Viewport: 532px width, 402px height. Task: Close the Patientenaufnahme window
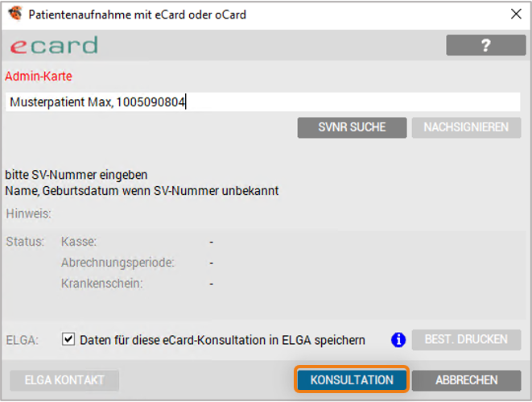(516, 14)
